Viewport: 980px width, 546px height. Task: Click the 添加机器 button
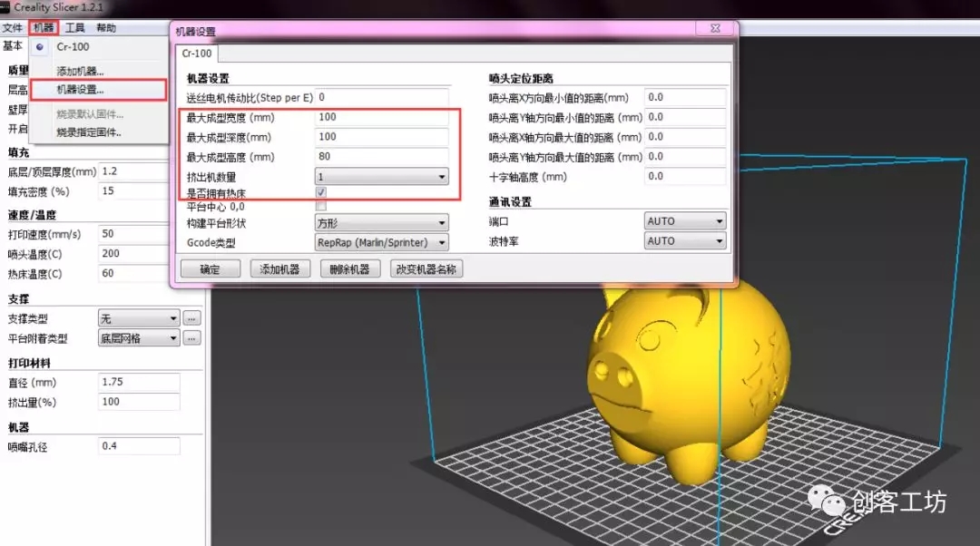(280, 269)
